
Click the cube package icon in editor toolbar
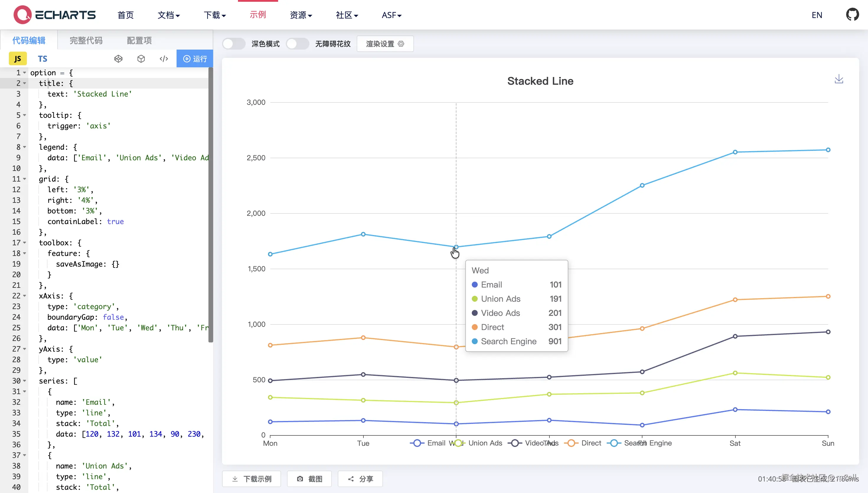coord(141,59)
